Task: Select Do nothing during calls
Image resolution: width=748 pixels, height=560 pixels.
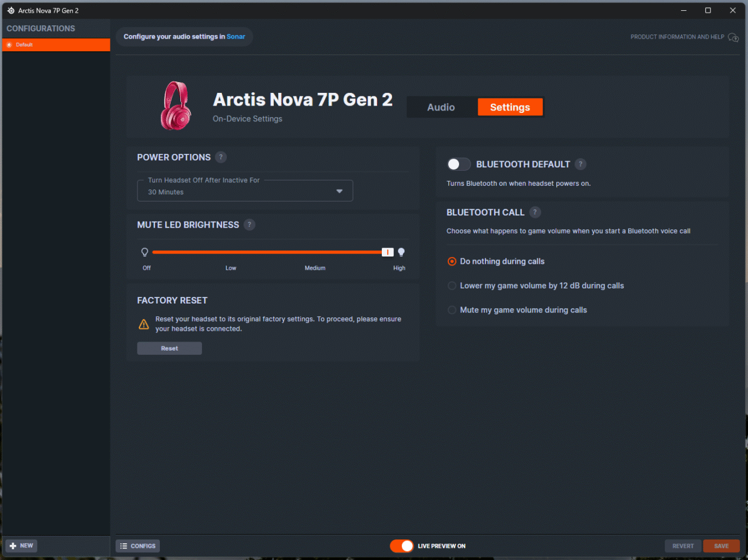Action: click(496, 261)
